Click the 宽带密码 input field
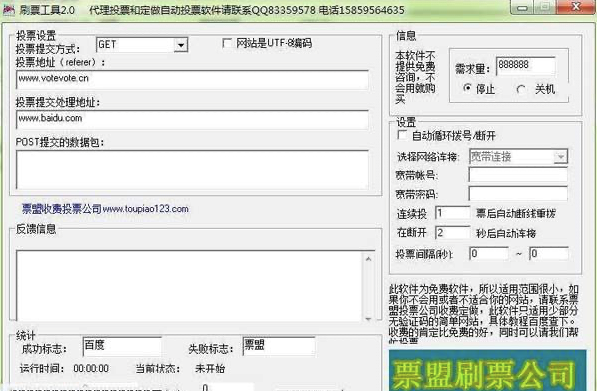Image resolution: width=597 pixels, height=391 pixels. click(518, 193)
